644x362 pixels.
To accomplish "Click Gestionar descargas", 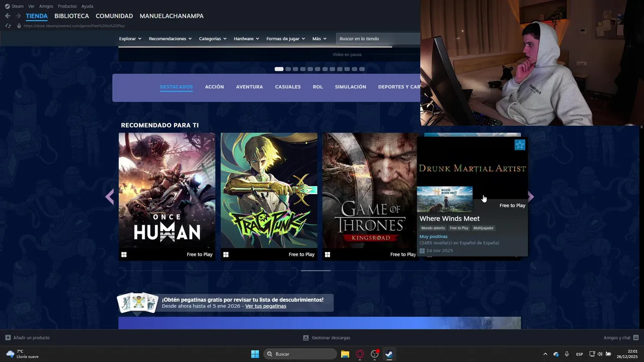I will point(331,338).
